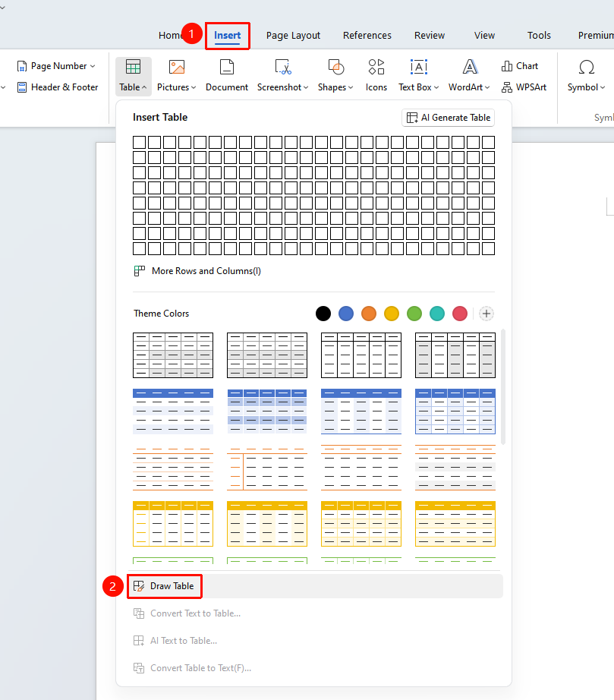The image size is (614, 700).
Task: Choose the first blue header table style
Action: 173,411
